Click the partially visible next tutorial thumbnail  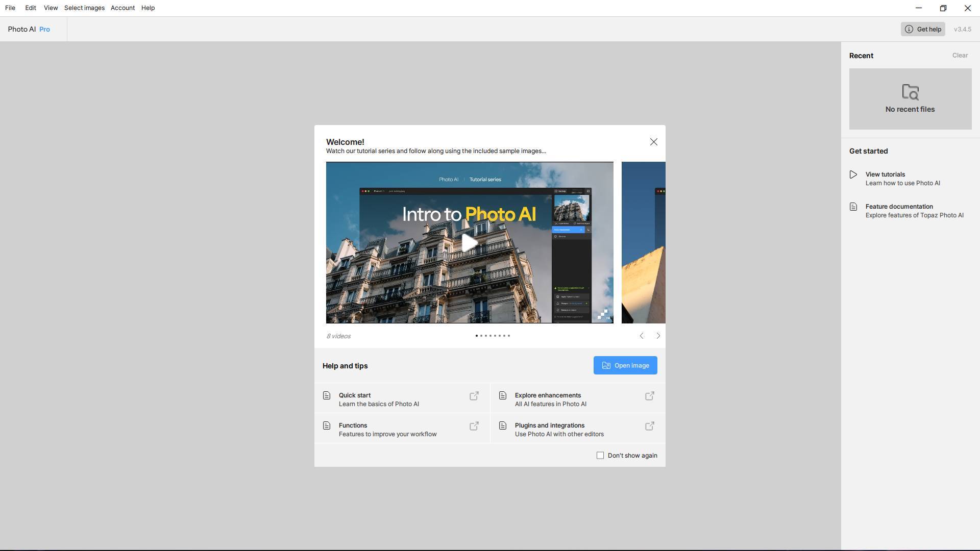[643, 242]
